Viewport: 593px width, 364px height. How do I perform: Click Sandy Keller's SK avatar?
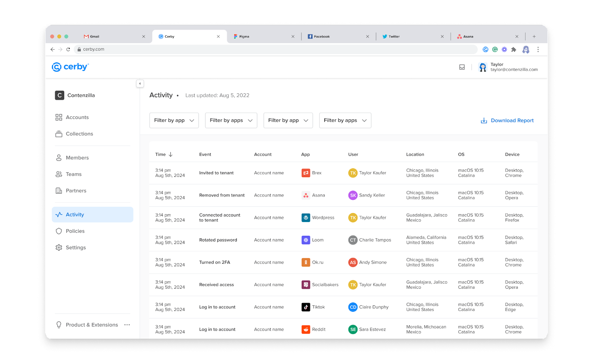pyautogui.click(x=353, y=195)
